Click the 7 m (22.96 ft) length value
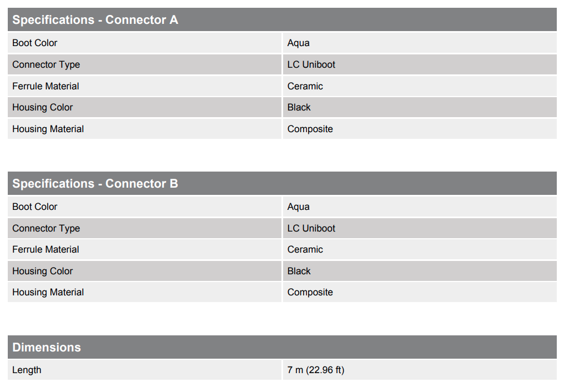The image size is (569, 392). (x=316, y=370)
